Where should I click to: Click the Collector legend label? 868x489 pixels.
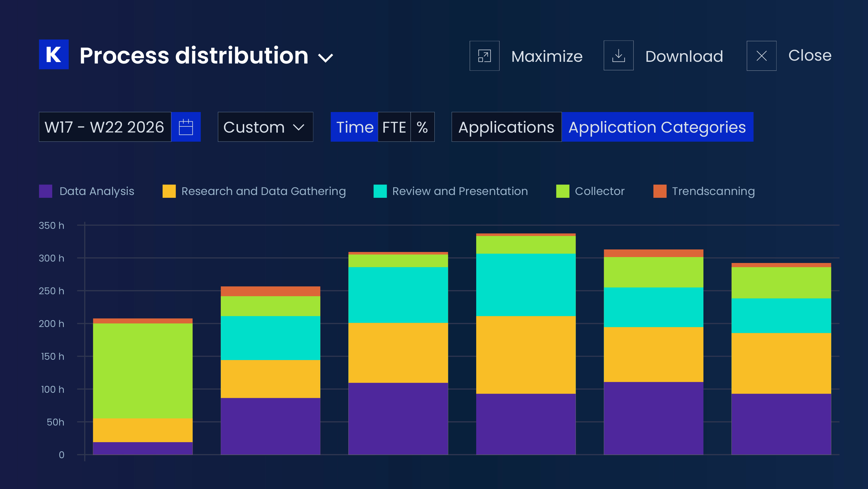point(600,191)
